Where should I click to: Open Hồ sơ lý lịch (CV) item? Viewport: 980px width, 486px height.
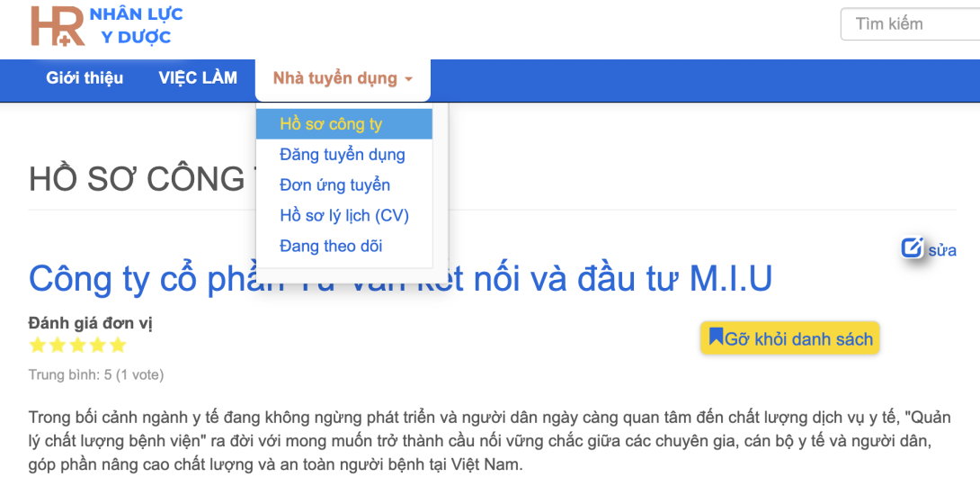tap(344, 216)
